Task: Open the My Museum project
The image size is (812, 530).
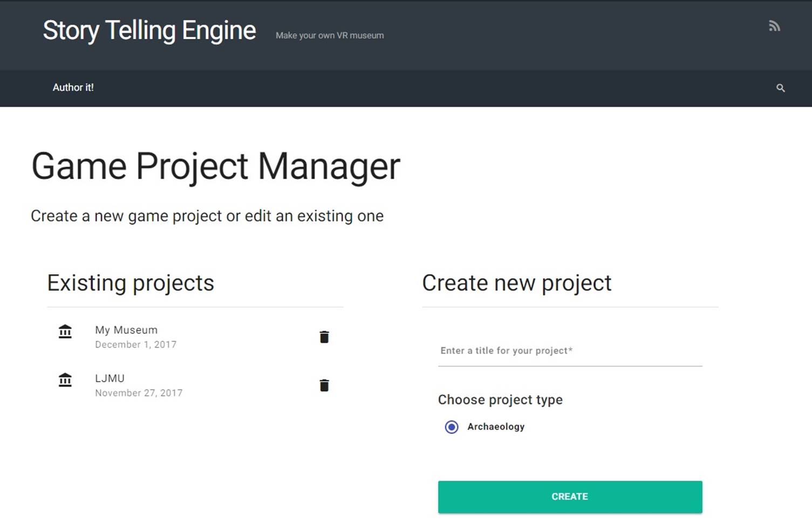Action: [x=126, y=330]
